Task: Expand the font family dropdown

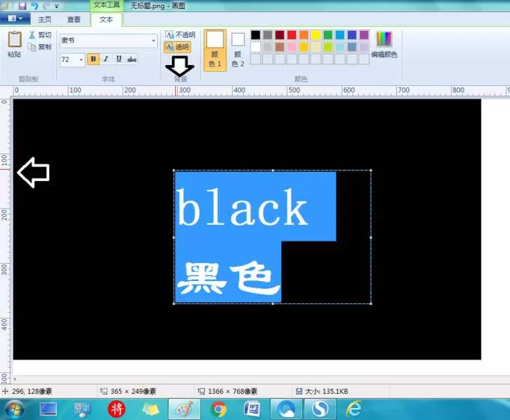Action: coord(153,40)
